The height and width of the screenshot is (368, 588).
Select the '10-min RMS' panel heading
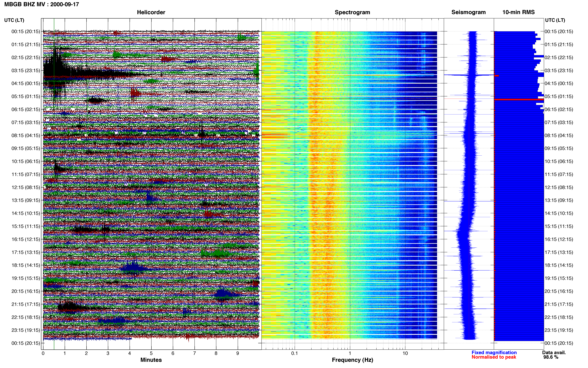518,12
